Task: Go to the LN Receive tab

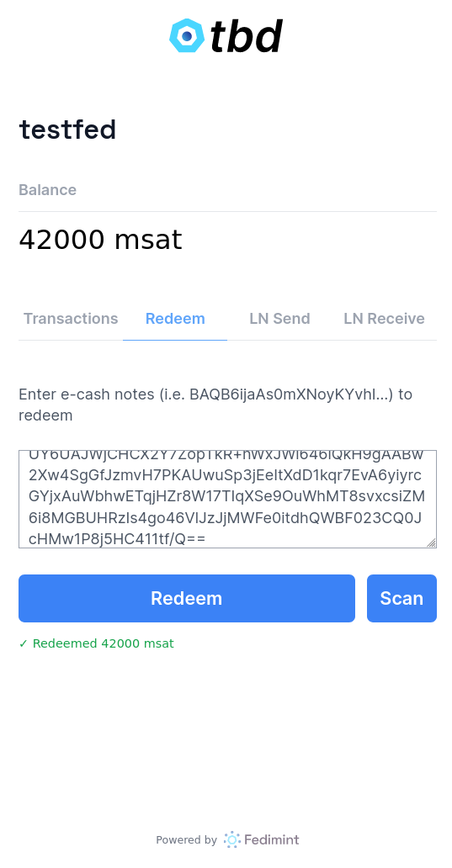Action: tap(384, 319)
